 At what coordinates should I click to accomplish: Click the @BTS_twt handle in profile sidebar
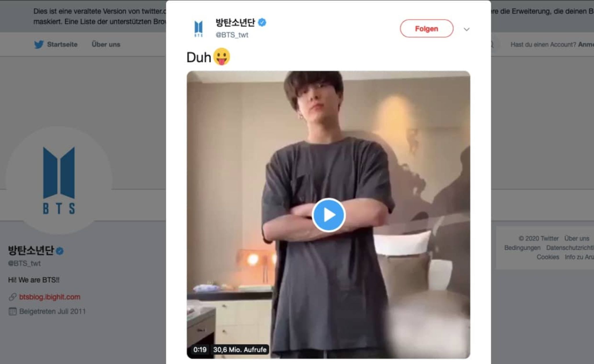tap(24, 263)
